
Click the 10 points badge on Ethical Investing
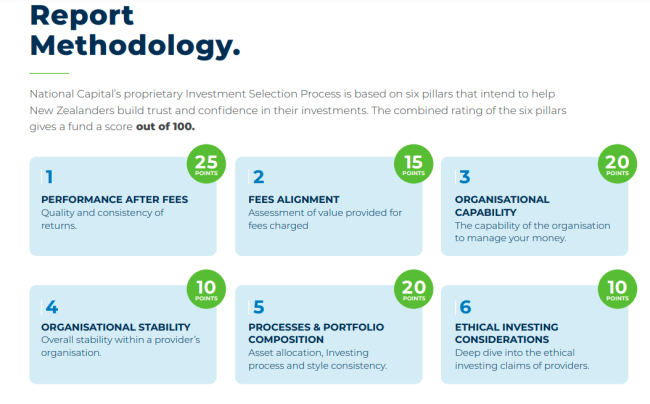coord(616,289)
